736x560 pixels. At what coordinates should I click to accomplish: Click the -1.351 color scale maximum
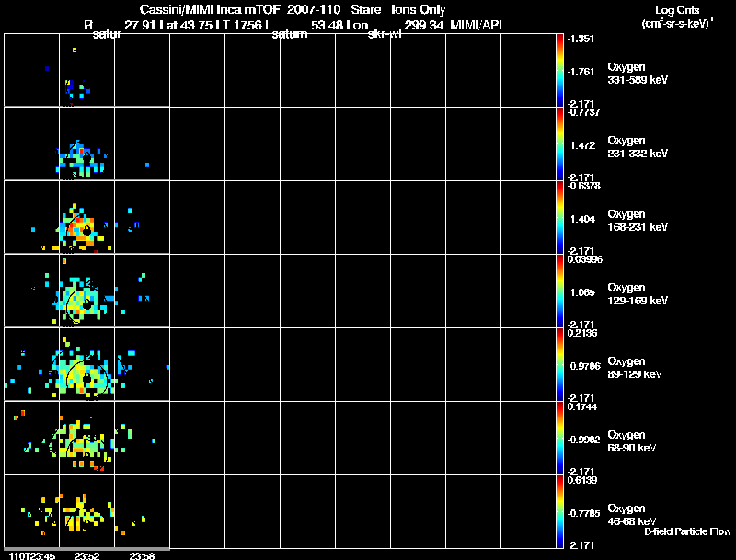[581, 39]
